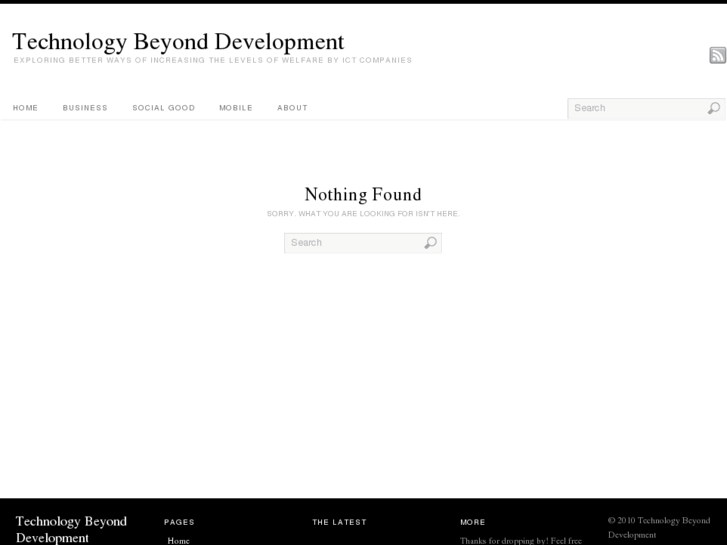Click the 'Sorry, what you are looking for' message
Image resolution: width=727 pixels, height=545 pixels.
click(364, 214)
